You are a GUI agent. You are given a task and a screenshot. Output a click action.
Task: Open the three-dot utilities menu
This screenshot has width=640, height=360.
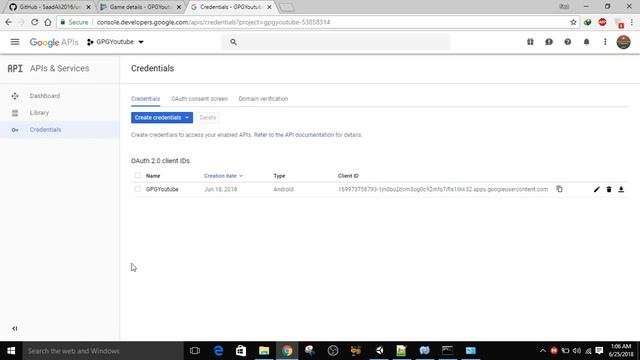click(x=605, y=42)
